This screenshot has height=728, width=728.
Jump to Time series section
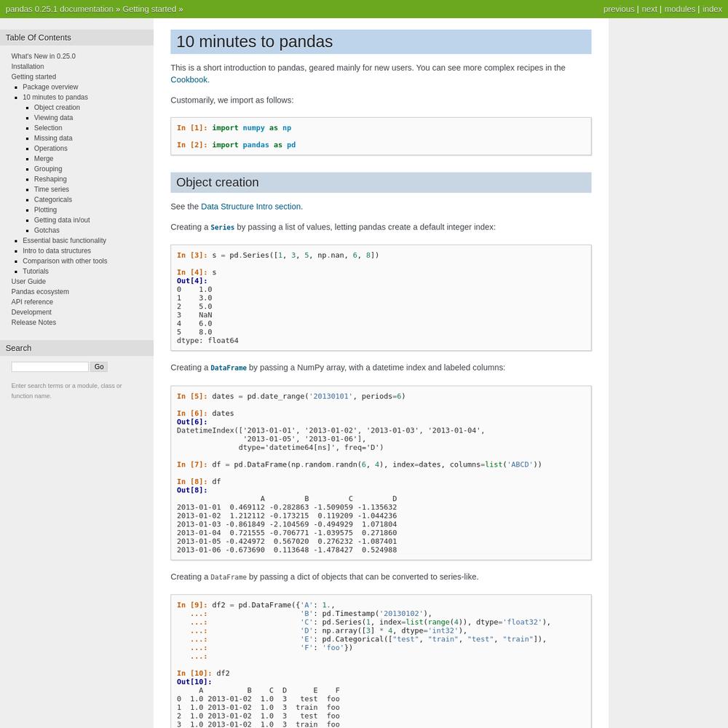52,189
